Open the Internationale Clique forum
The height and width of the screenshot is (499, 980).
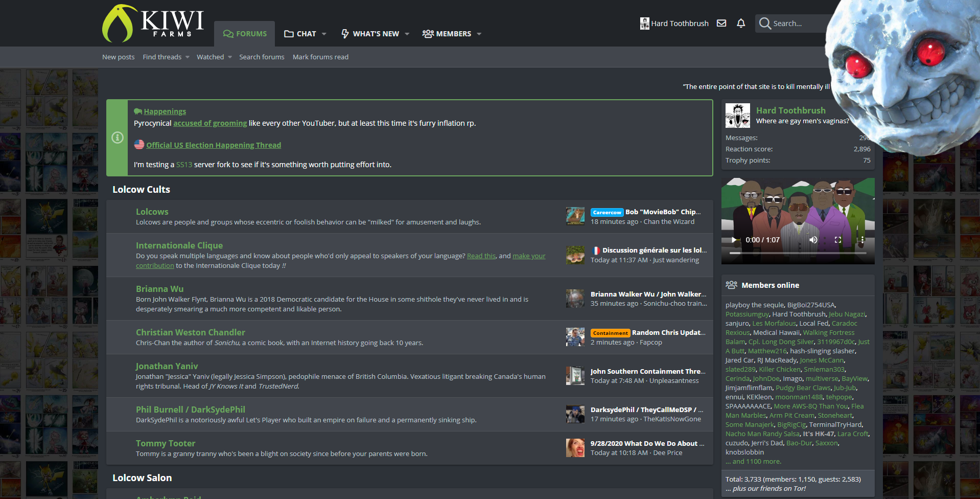(x=179, y=245)
